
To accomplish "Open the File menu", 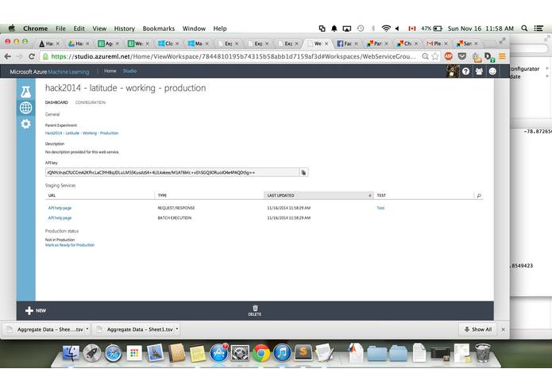I will coord(60,29).
